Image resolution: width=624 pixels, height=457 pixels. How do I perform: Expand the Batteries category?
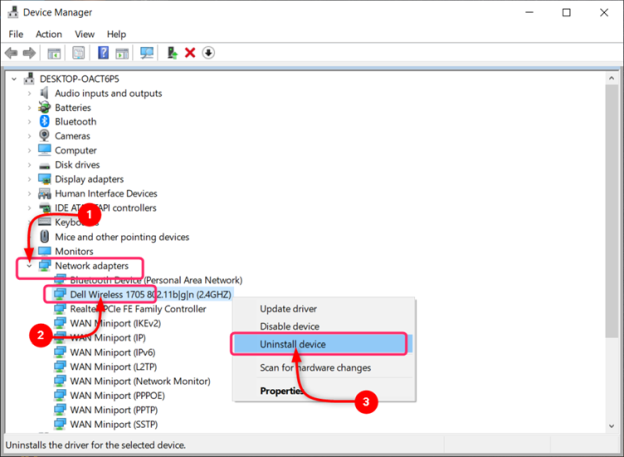(x=29, y=108)
